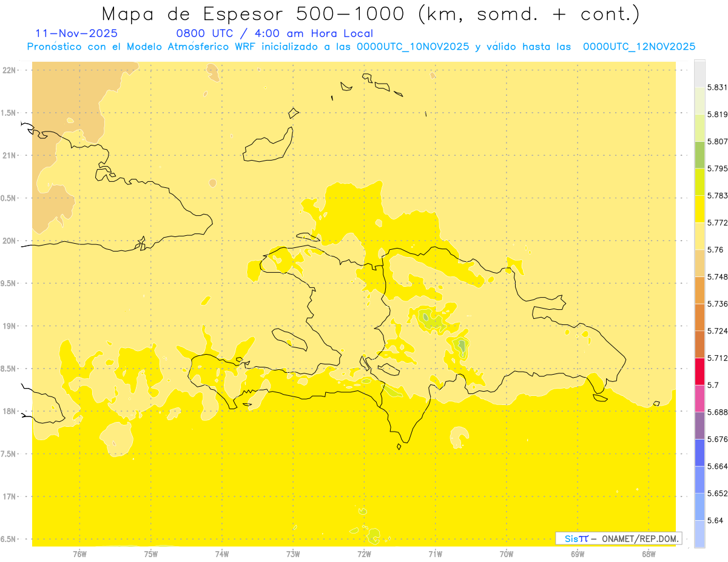The width and height of the screenshot is (728, 562).
Task: Click the 76W longitude label
Action: point(79,554)
